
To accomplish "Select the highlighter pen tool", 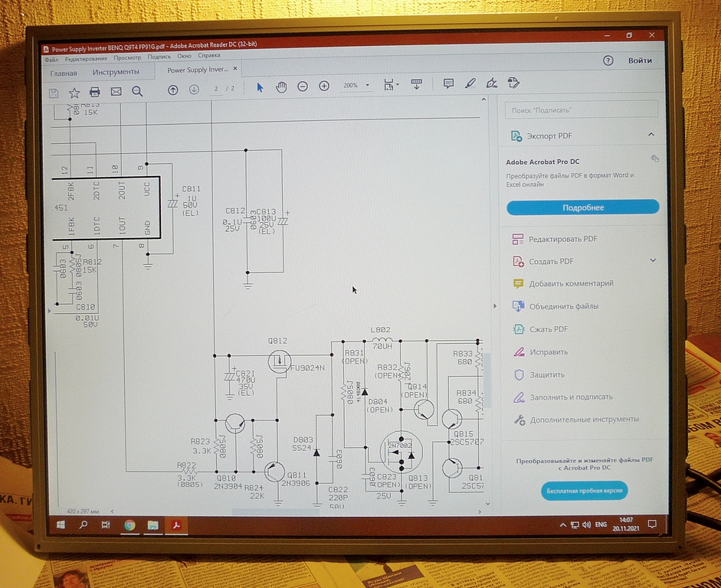I will [470, 83].
